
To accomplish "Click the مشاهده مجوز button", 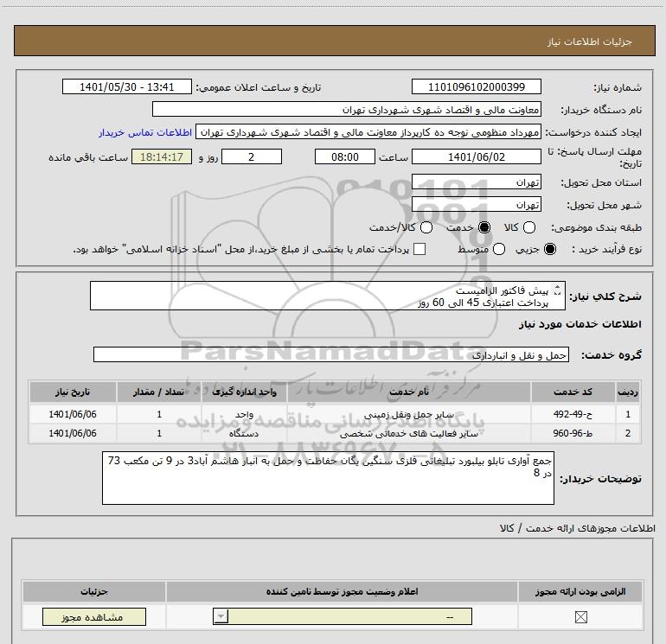I will click(94, 617).
